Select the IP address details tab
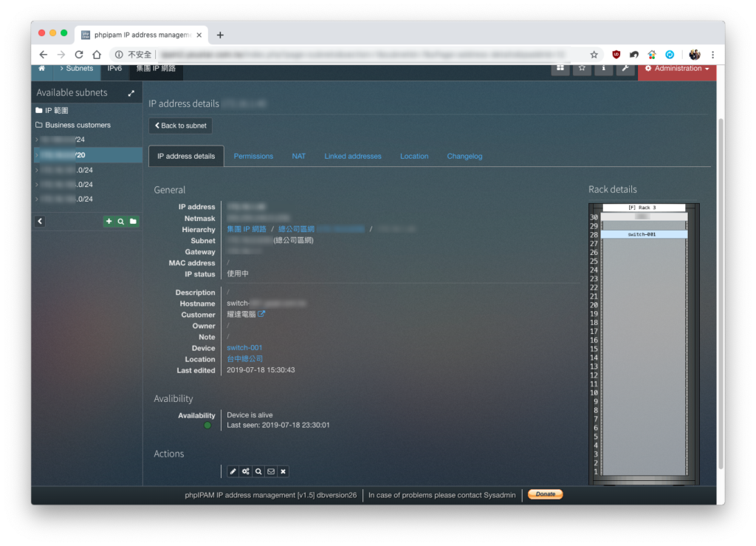 [x=186, y=157]
